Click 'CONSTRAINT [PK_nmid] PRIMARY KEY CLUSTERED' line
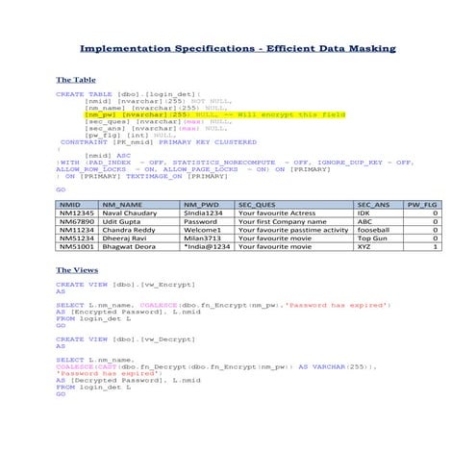 159,142
